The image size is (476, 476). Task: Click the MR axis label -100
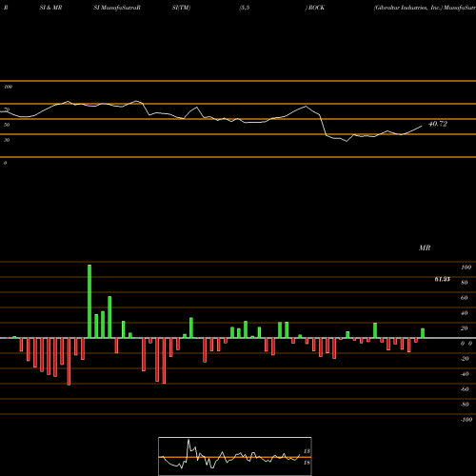point(466,420)
